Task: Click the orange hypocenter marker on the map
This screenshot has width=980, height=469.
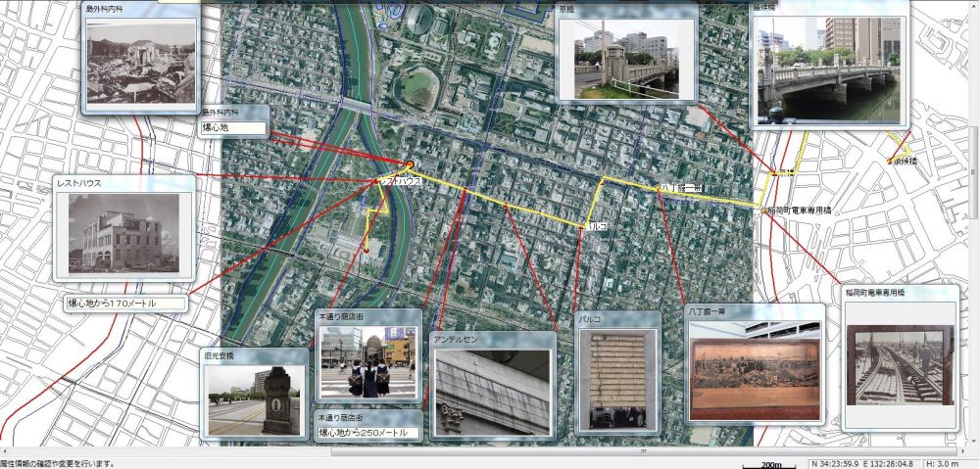Action: [410, 164]
